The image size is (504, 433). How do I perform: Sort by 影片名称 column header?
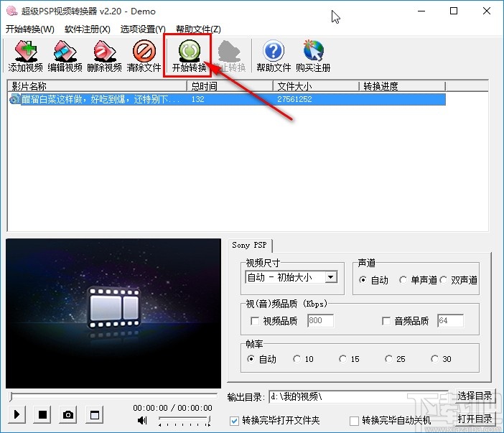[97, 86]
